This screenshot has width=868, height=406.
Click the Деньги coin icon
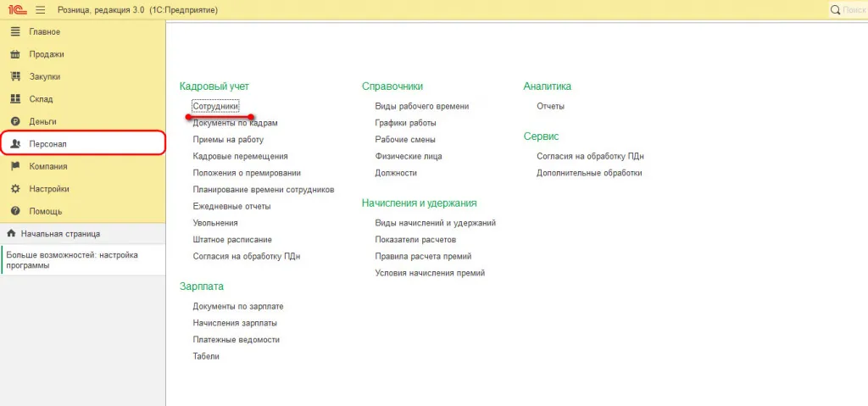pos(14,121)
